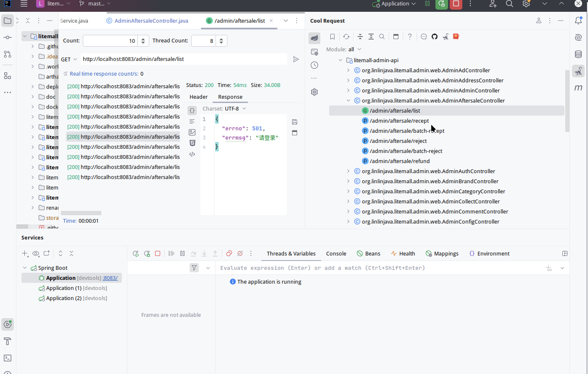The height and width of the screenshot is (374, 588).
Task: Click the Cool Request tree vertical scrollbar
Action: (568, 101)
